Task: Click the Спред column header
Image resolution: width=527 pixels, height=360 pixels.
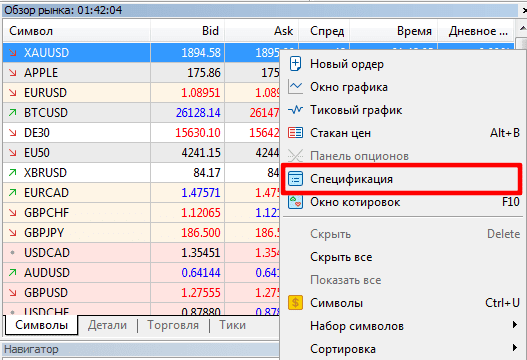Action: [324, 31]
